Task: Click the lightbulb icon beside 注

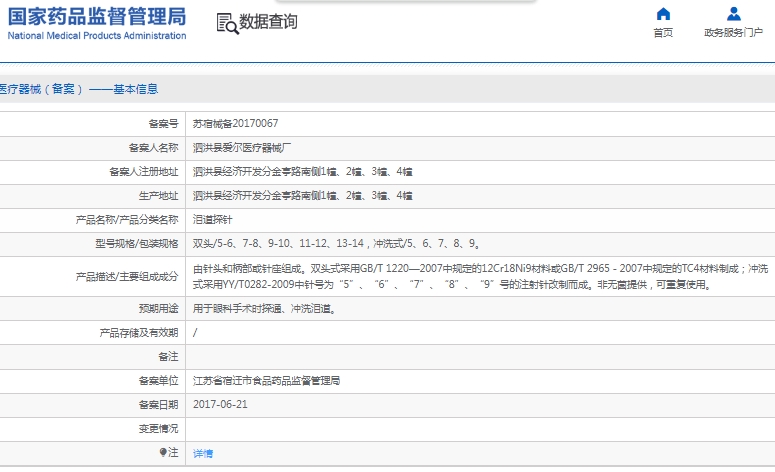Action: tap(163, 452)
